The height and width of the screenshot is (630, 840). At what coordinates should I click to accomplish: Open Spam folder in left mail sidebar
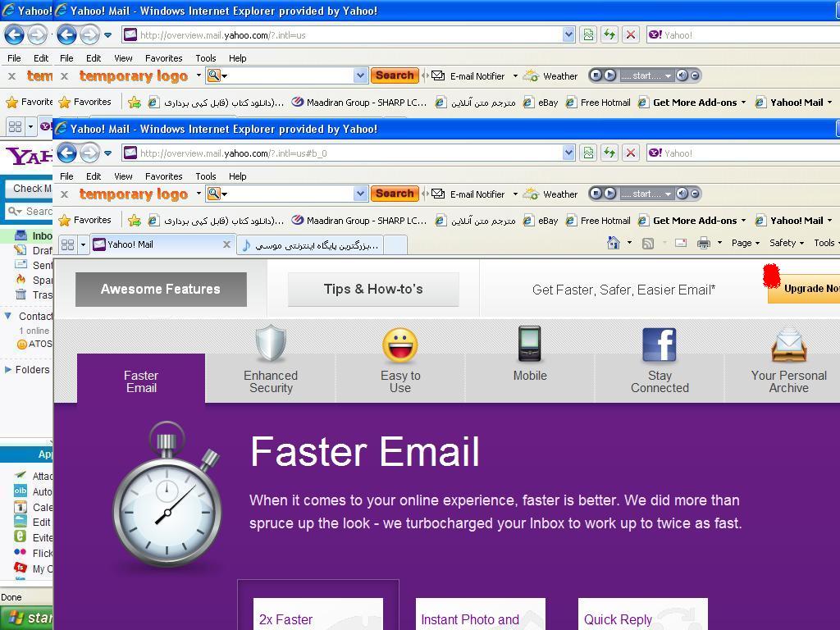tap(33, 280)
